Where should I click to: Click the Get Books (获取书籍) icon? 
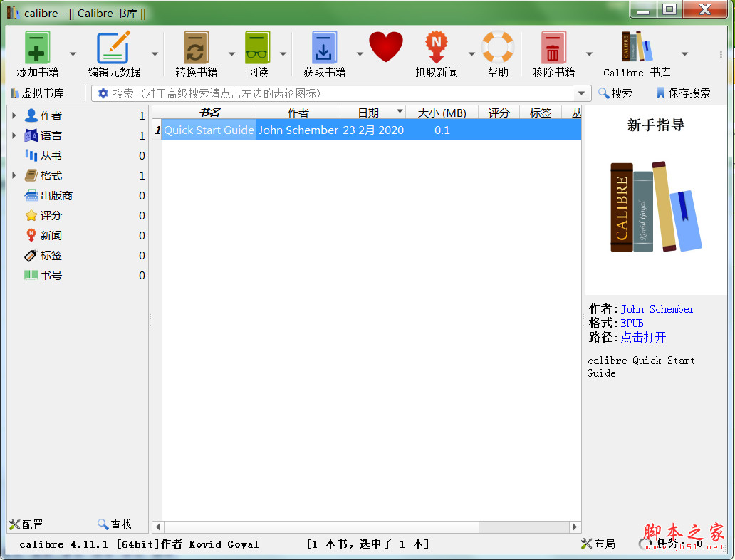click(x=324, y=47)
